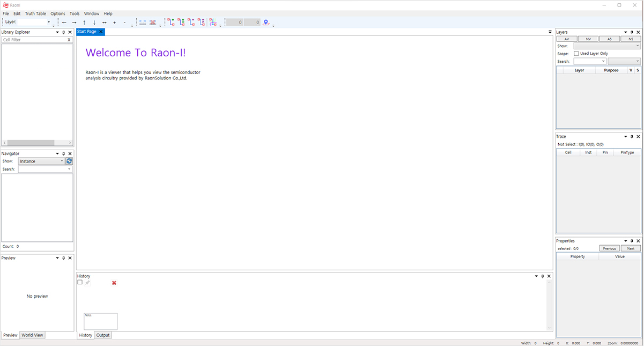This screenshot has height=346, width=644.
Task: Click the red X delete icon in History
Action: (114, 283)
